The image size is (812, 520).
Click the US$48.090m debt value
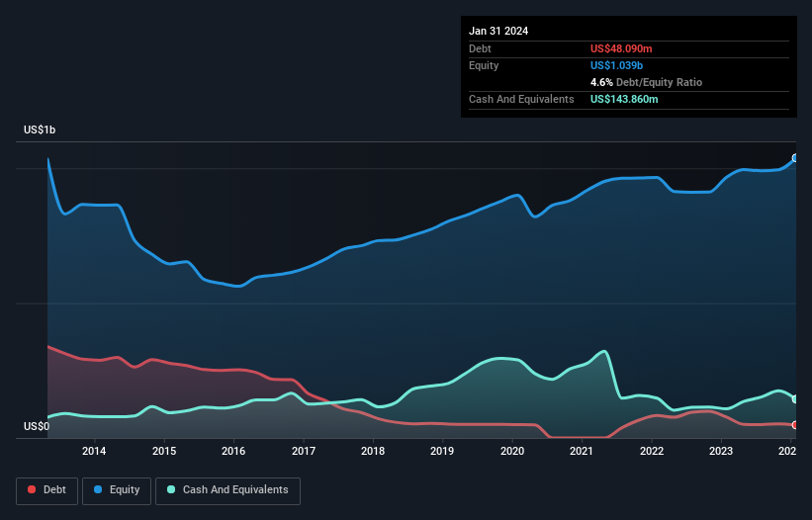click(x=621, y=48)
